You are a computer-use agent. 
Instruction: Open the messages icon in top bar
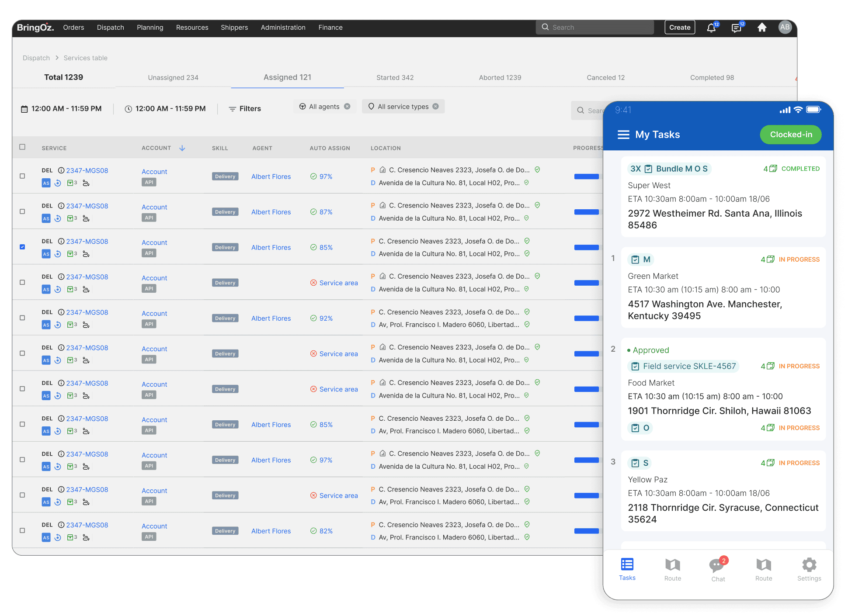(737, 28)
